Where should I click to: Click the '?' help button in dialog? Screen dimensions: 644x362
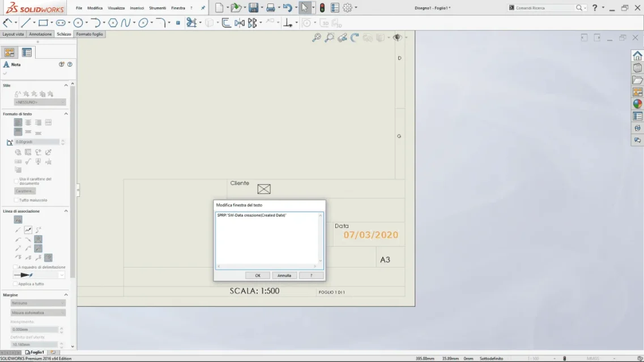312,275
